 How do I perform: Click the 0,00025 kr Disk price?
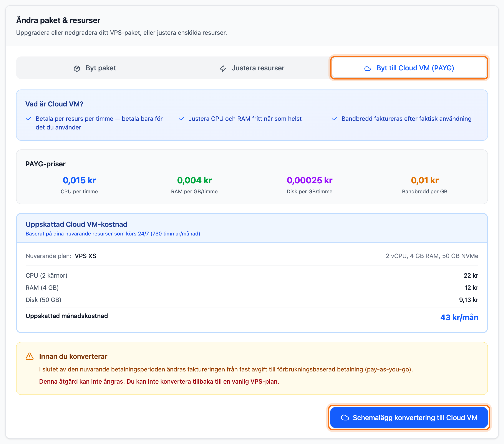coord(309,180)
